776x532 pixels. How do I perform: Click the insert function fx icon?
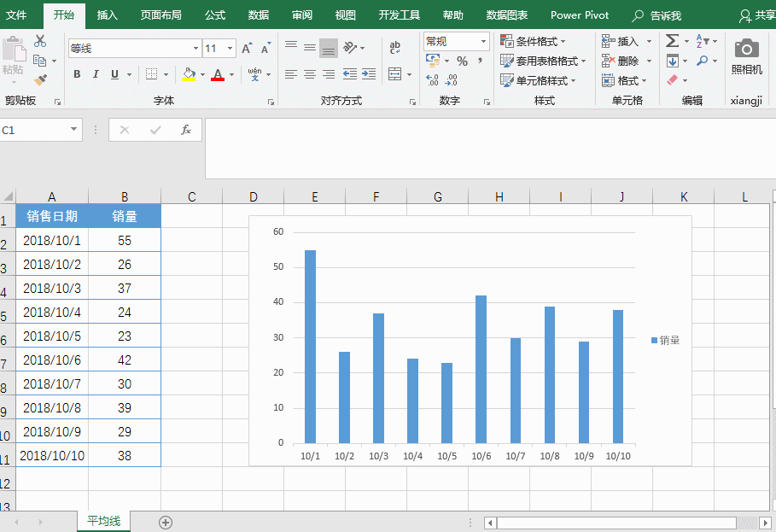coord(185,130)
